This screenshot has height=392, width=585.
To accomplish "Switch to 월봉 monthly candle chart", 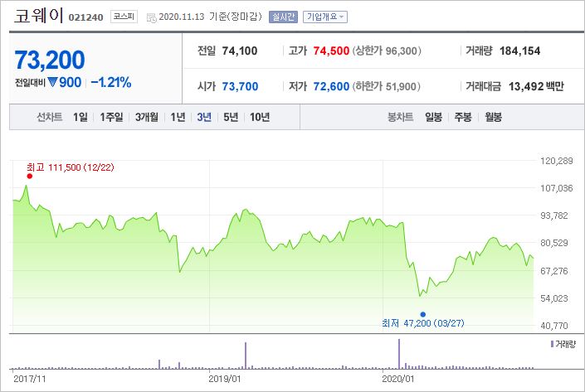I will [x=493, y=117].
